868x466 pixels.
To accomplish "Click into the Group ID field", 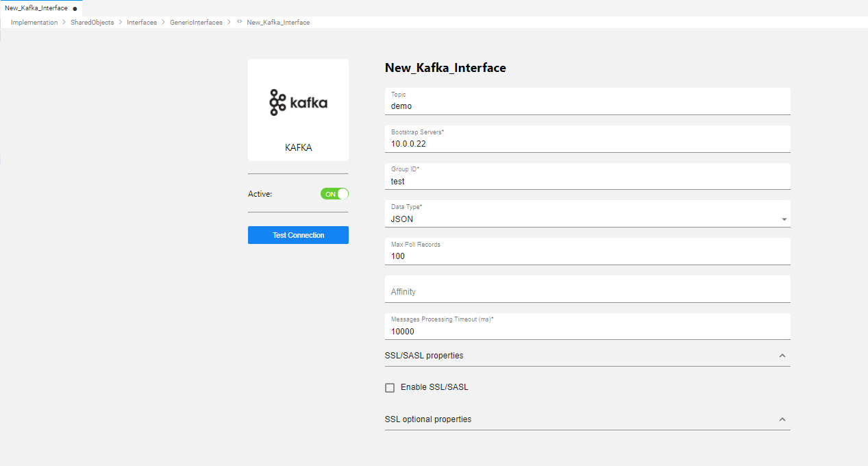I will 587,182.
